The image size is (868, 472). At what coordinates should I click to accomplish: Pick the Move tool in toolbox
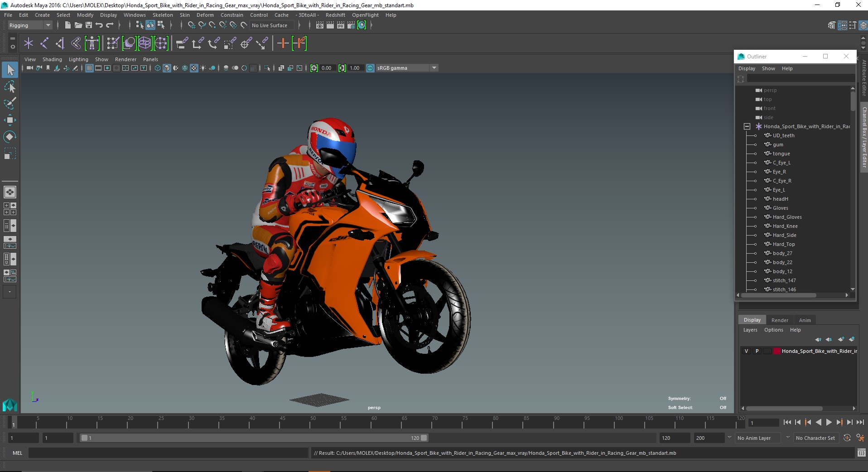coord(10,120)
